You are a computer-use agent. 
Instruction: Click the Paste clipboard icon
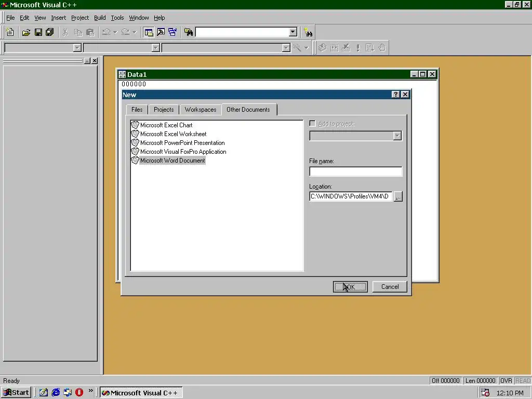[x=90, y=32]
